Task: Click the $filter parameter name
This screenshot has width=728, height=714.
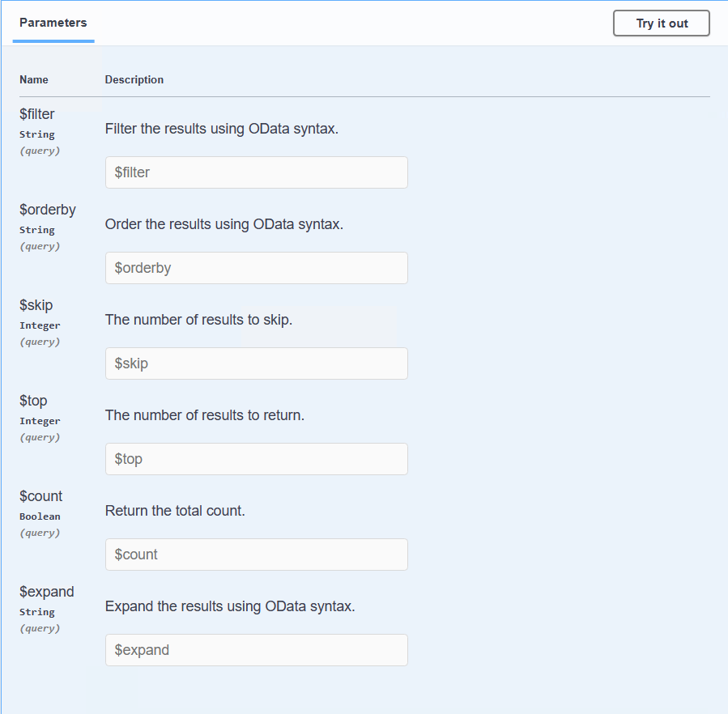Action: click(x=37, y=114)
